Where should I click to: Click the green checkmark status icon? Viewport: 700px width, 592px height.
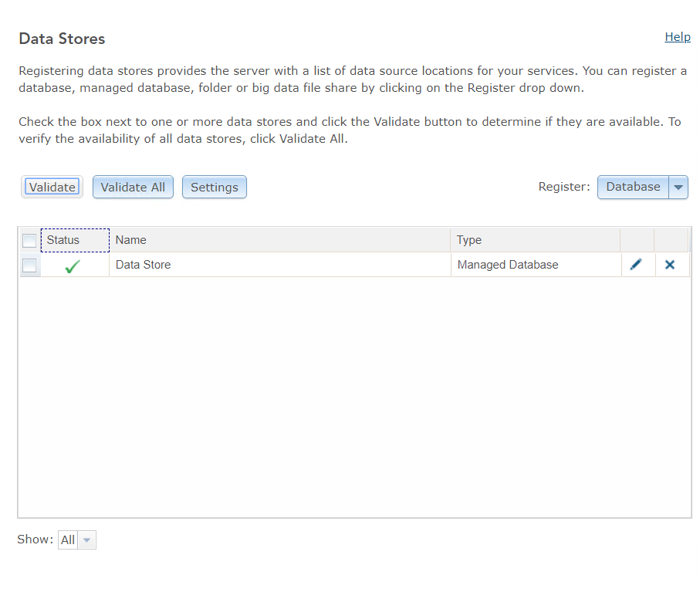(x=73, y=266)
